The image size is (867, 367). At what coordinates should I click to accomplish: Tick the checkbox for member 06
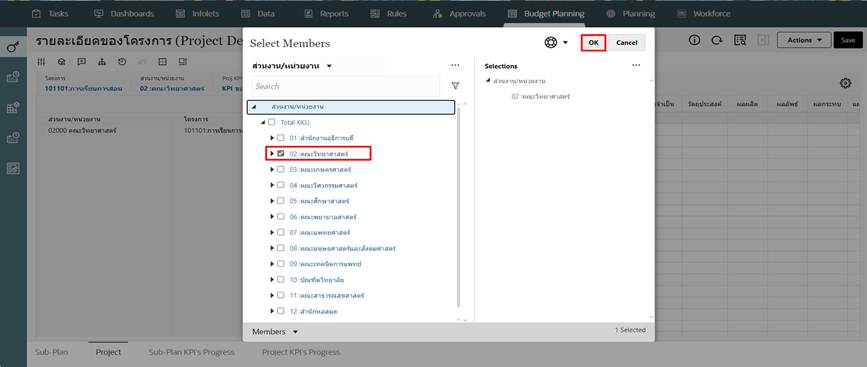[281, 217]
